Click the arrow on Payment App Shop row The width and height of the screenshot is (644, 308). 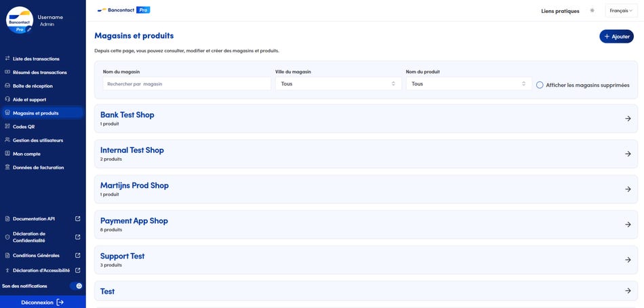point(628,225)
